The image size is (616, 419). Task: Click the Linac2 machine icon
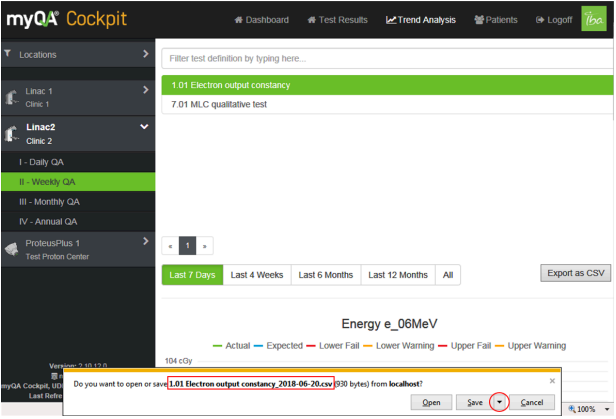pyautogui.click(x=12, y=134)
